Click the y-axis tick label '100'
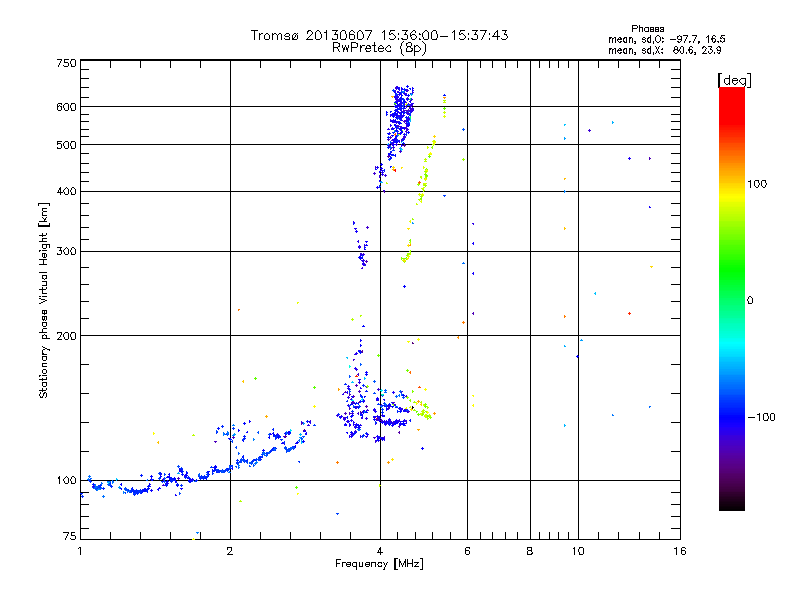The width and height of the screenshot is (800, 600). pos(66,481)
